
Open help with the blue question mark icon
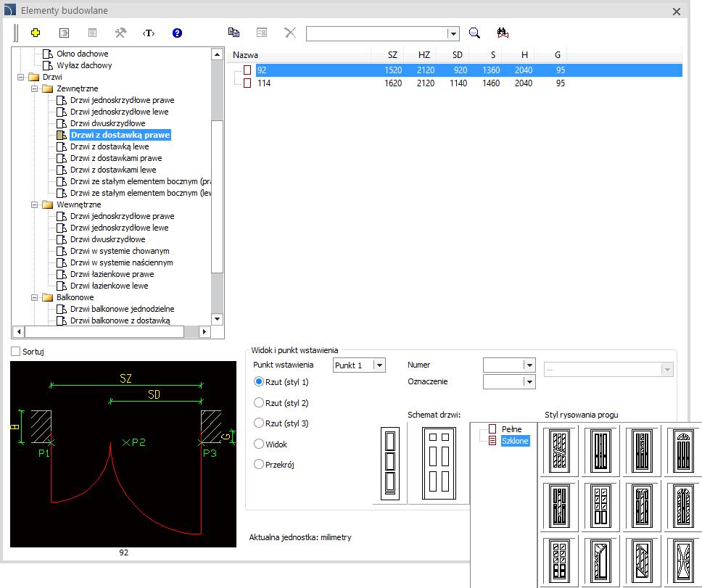177,33
